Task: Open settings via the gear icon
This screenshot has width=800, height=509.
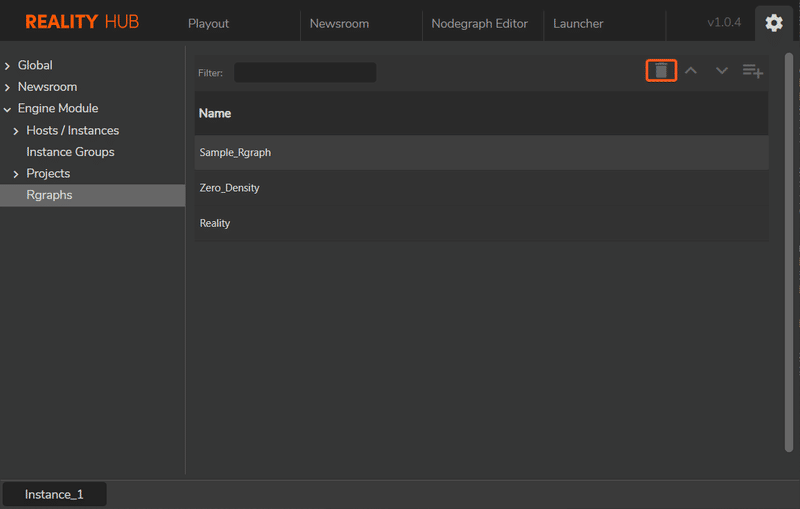Action: (774, 23)
